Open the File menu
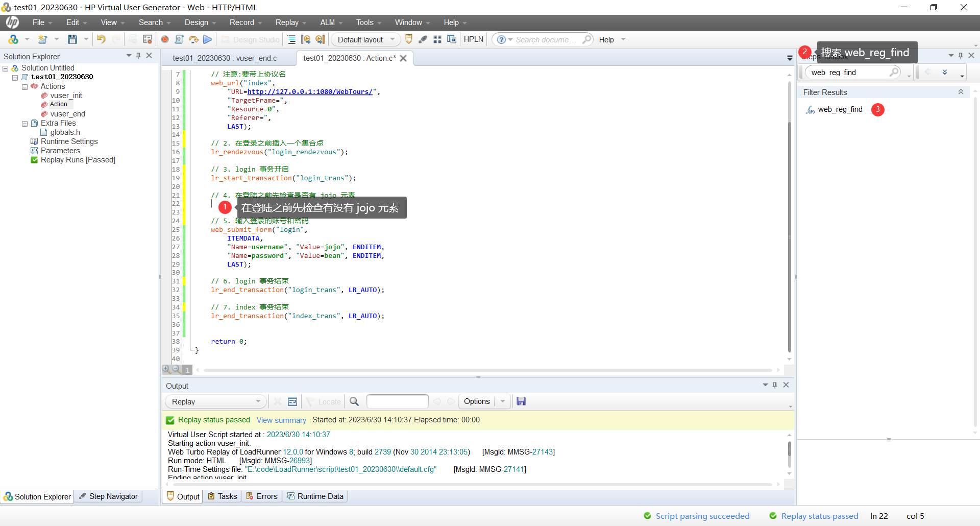Image resolution: width=980 pixels, height=526 pixels. coord(42,22)
